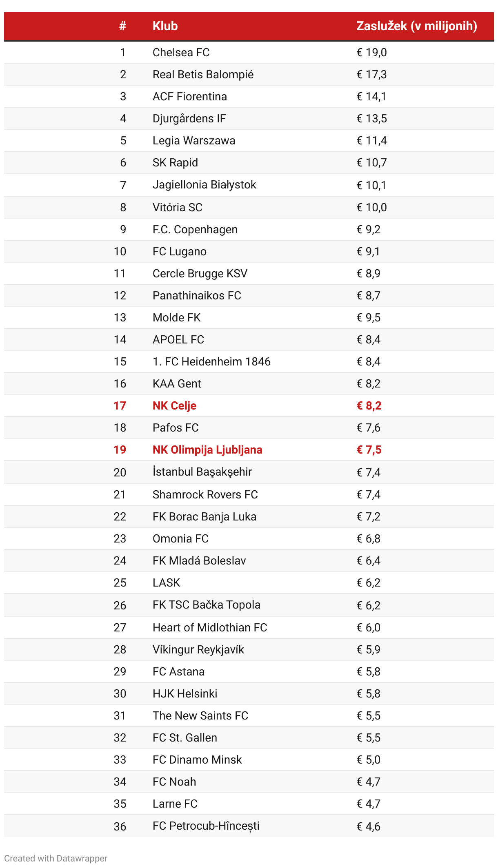498x868 pixels.
Task: Click the Klub column header
Action: 165,26
